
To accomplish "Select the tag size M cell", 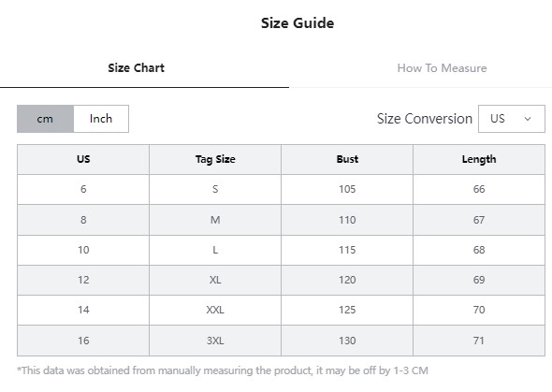I will pyautogui.click(x=215, y=220).
